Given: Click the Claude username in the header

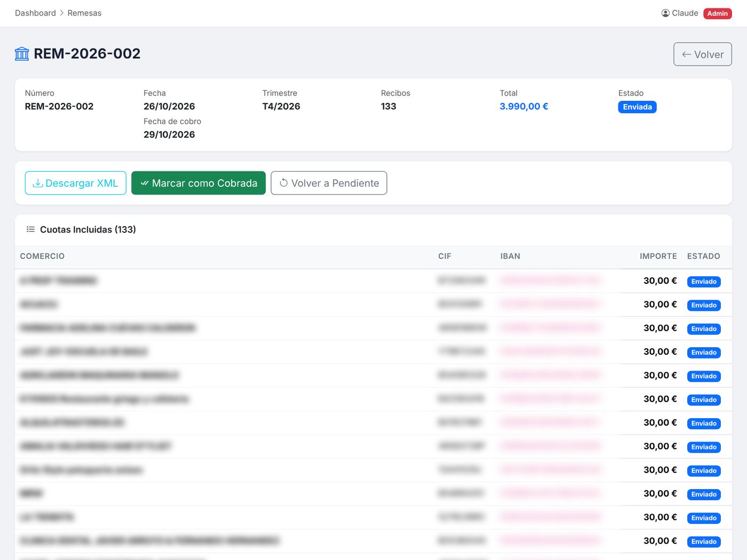Looking at the screenshot, I should pos(685,13).
